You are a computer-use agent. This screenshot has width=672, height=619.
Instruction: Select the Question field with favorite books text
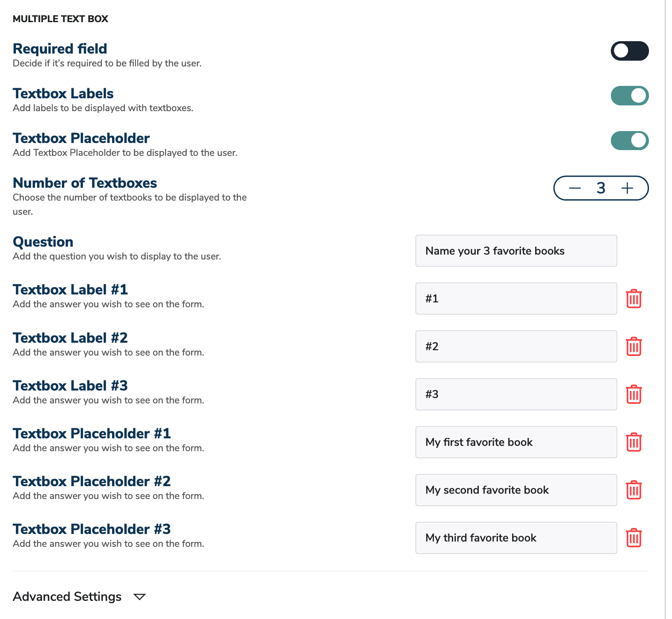[x=516, y=251]
